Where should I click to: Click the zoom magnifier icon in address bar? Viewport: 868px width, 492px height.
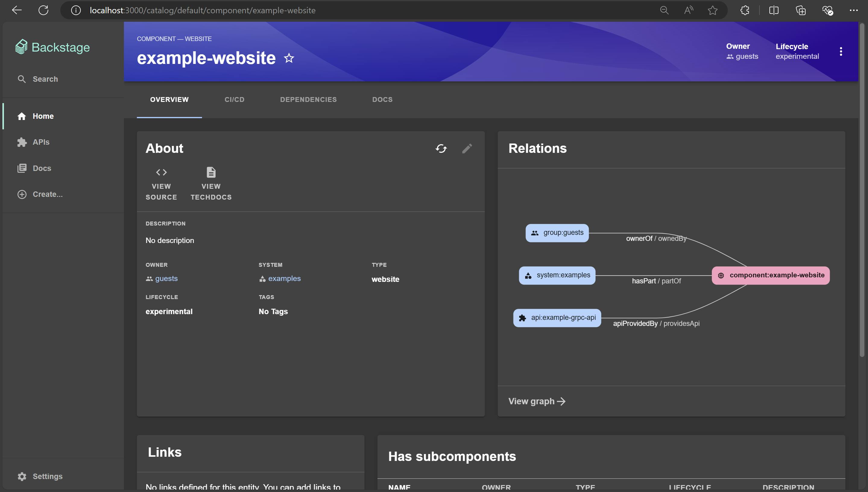tap(664, 11)
